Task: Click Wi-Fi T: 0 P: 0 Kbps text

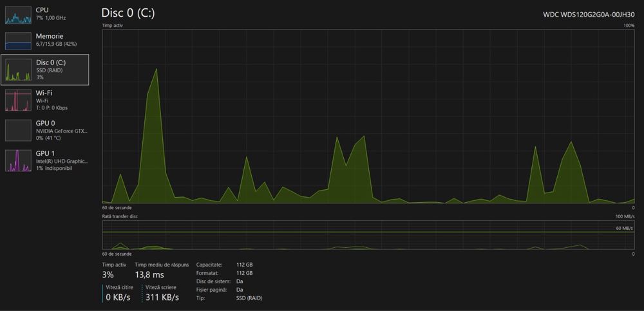Action: click(52, 108)
